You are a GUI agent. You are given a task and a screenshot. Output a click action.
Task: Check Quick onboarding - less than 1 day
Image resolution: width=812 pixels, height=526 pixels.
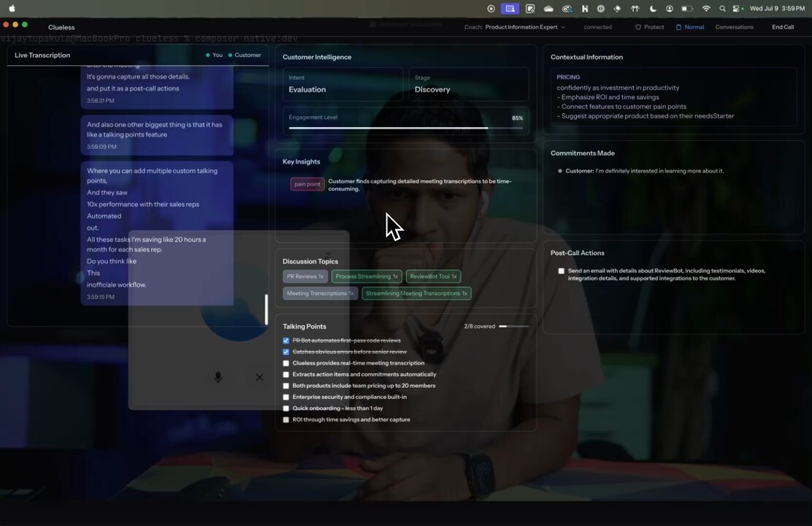click(286, 408)
